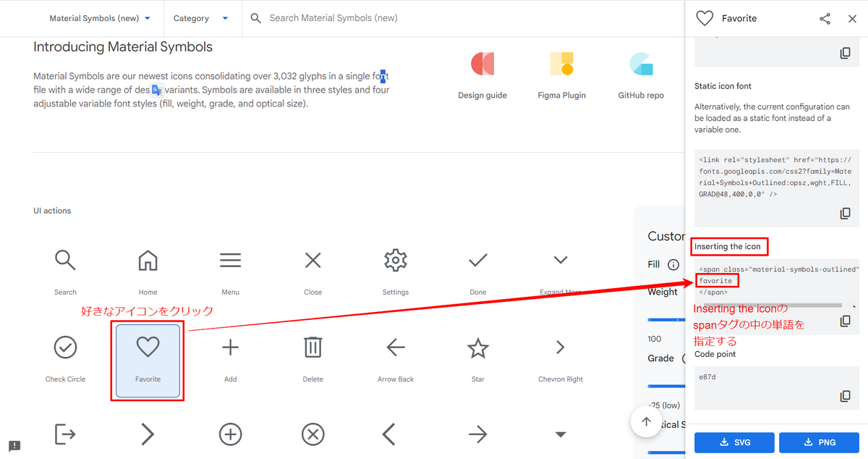Image resolution: width=868 pixels, height=459 pixels.
Task: Copy the top code snippet in panel
Action: 845,54
